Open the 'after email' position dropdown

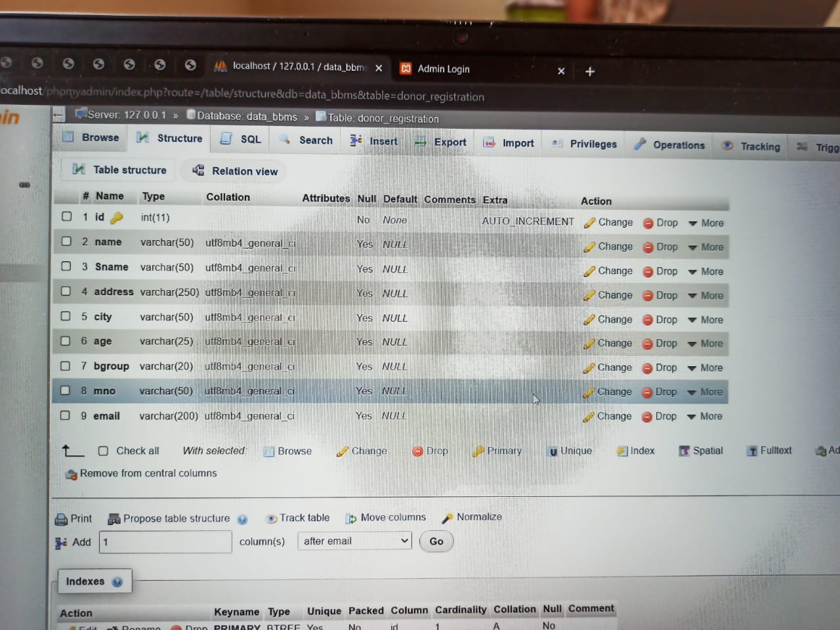pos(354,541)
